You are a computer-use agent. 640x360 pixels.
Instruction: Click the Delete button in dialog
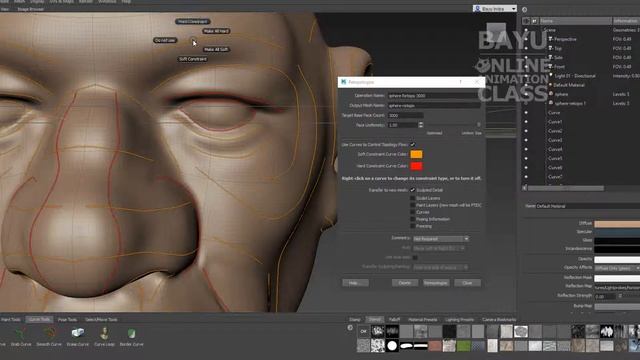point(405,283)
